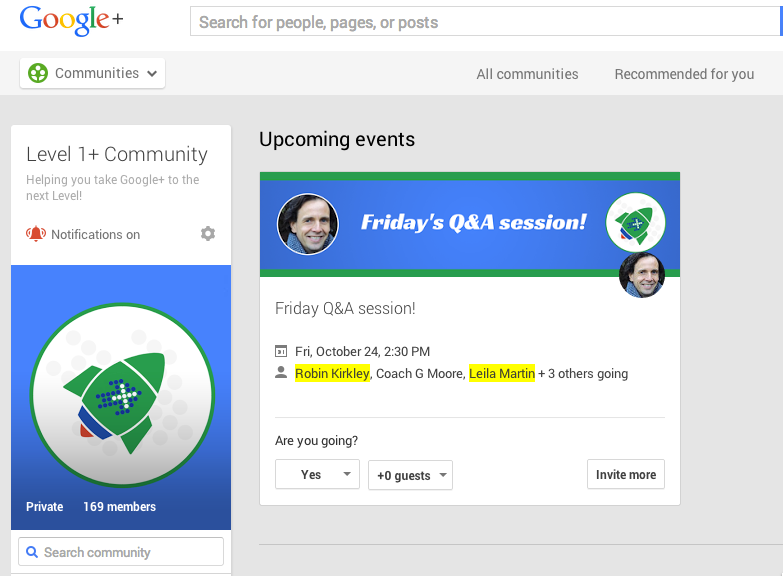Open the Yes RSVP dropdown
This screenshot has width=783, height=576.
point(317,474)
